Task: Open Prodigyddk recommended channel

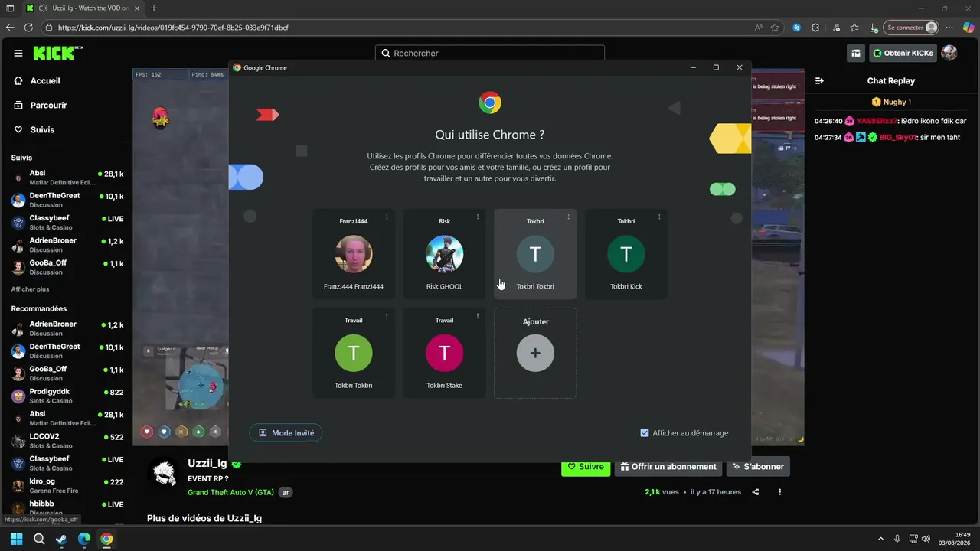Action: point(67,396)
